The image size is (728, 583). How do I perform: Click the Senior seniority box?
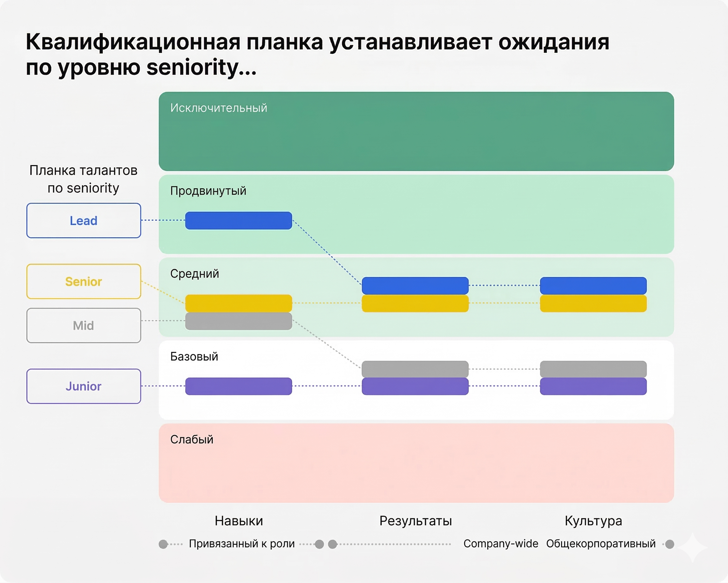click(83, 281)
